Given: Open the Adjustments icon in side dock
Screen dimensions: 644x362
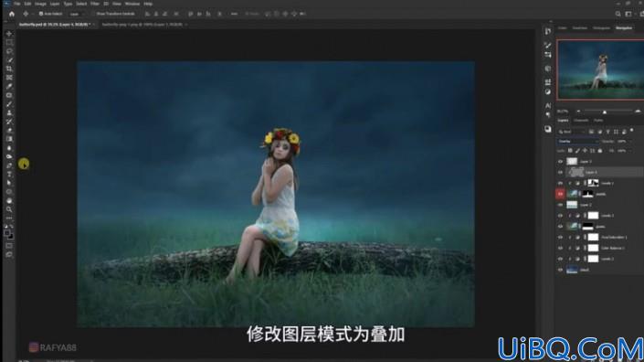Looking at the screenshot, I should 548,92.
